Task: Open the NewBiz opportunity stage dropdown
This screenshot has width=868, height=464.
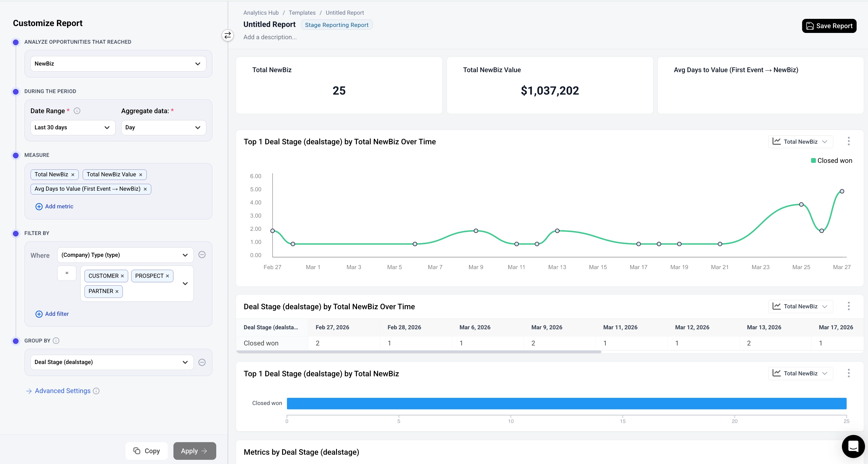Action: click(x=118, y=64)
